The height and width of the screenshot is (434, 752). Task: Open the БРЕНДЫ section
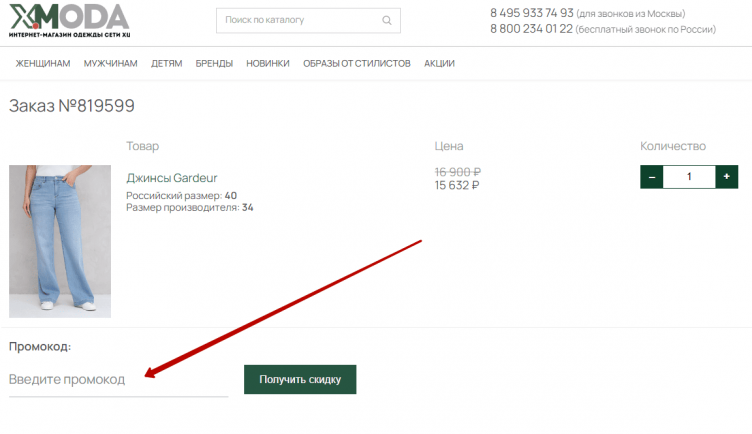point(214,63)
